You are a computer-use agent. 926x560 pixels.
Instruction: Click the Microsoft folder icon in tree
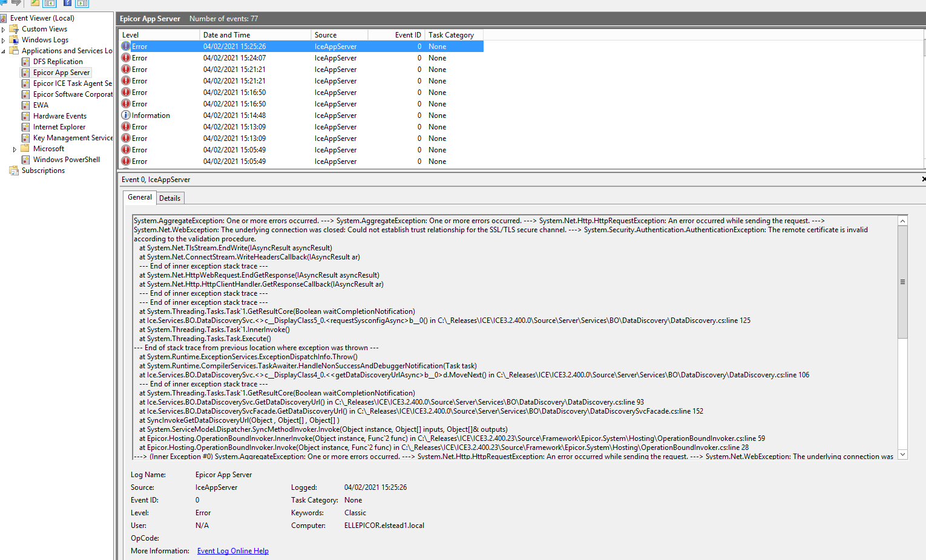click(x=25, y=149)
